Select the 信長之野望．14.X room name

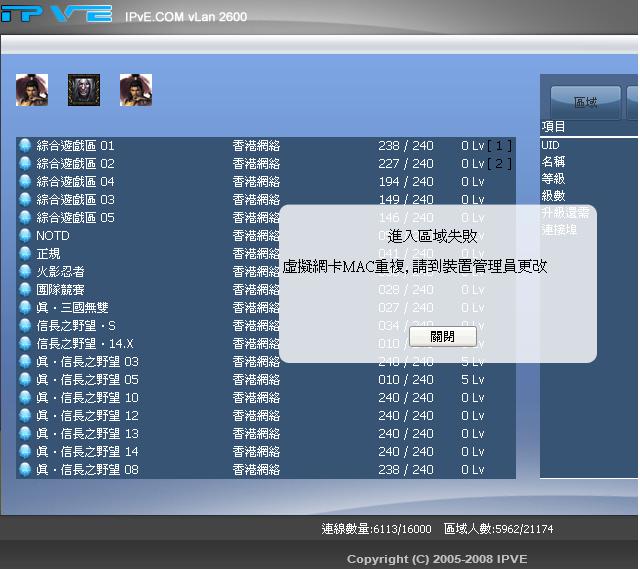[85, 343]
